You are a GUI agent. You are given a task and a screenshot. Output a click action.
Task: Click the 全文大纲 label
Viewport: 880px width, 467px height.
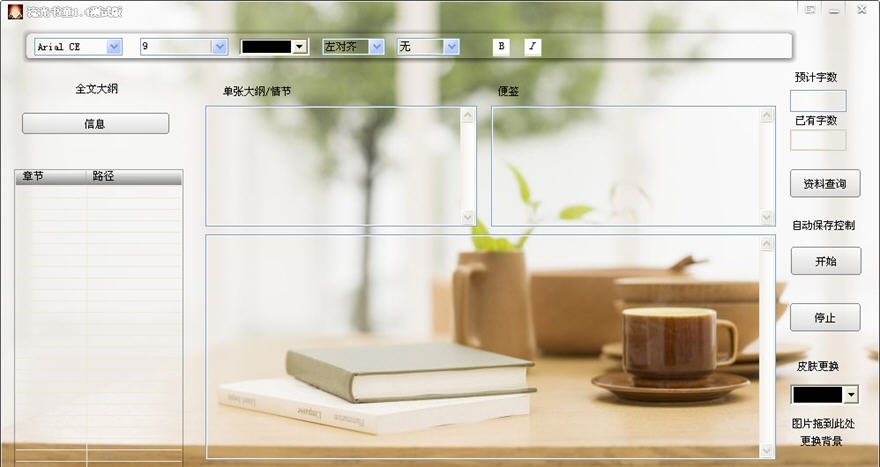[x=97, y=89]
